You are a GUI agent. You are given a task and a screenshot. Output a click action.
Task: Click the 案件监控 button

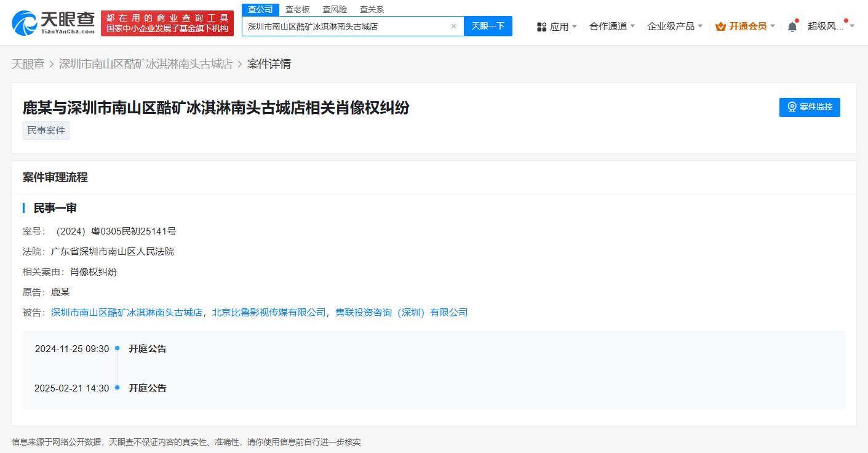[810, 107]
